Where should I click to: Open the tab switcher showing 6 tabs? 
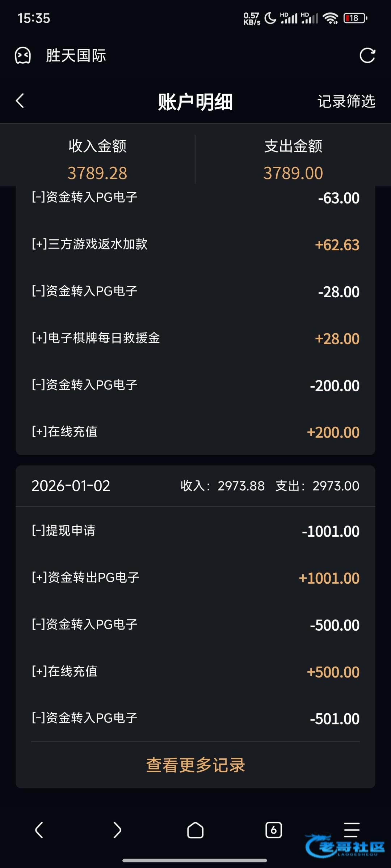click(x=273, y=830)
